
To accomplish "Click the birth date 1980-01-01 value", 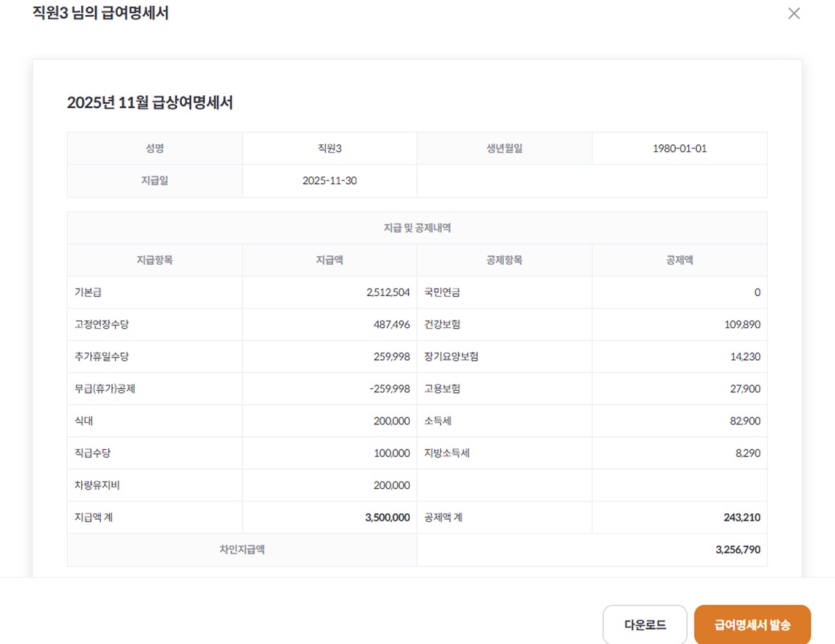I will click(679, 147).
